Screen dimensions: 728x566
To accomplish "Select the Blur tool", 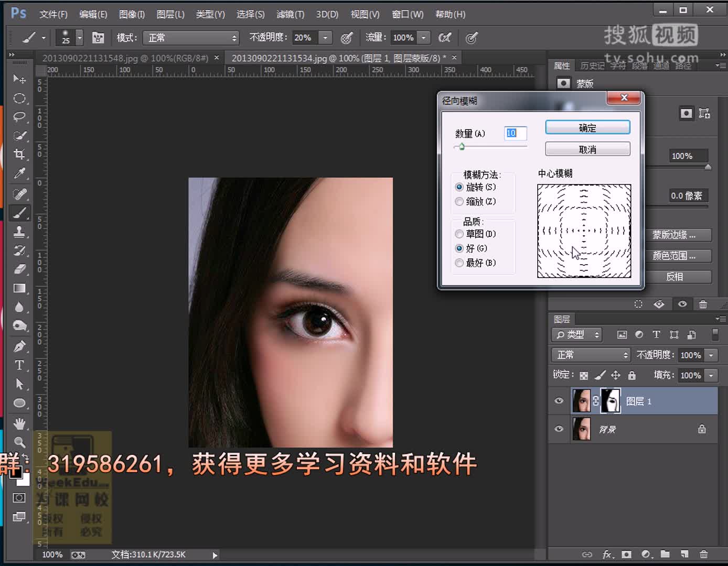I will (19, 307).
